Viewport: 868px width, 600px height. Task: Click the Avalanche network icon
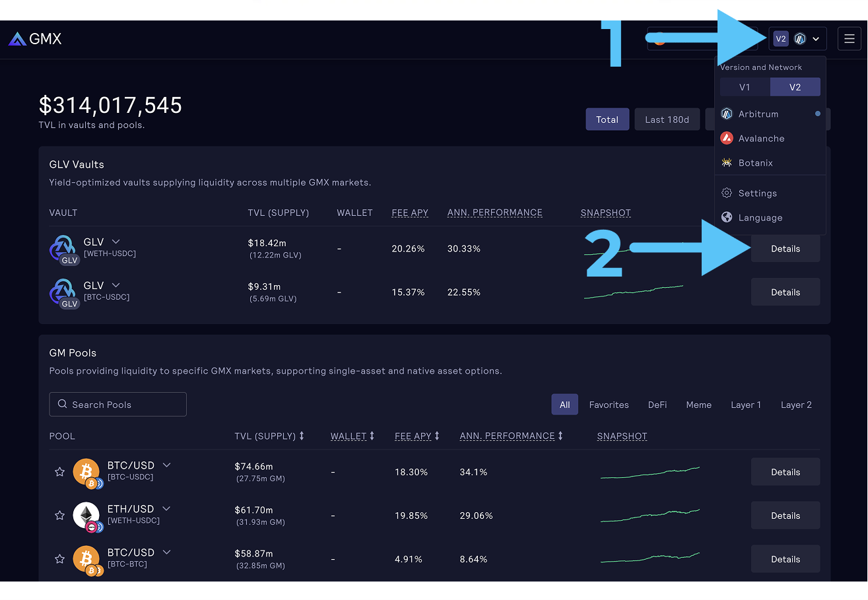[x=727, y=139]
